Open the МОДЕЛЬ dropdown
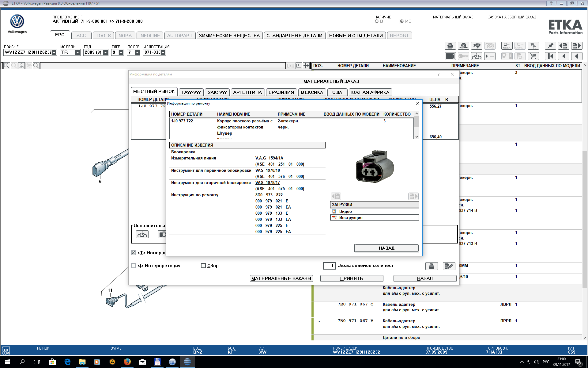The height and width of the screenshot is (368, 588). click(x=78, y=52)
